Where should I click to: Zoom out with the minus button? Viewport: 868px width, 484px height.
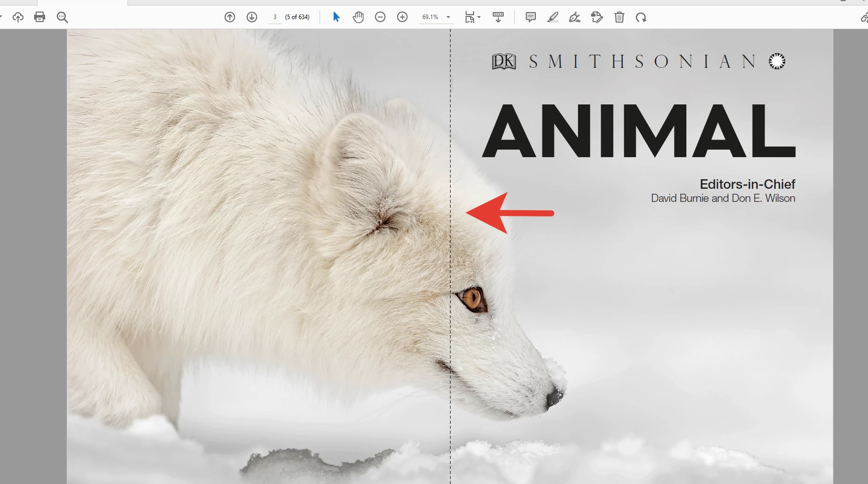click(x=380, y=17)
